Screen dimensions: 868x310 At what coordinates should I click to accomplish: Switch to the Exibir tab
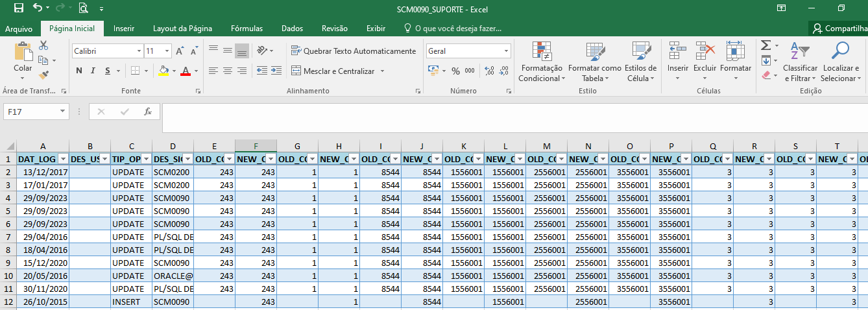[x=376, y=29]
